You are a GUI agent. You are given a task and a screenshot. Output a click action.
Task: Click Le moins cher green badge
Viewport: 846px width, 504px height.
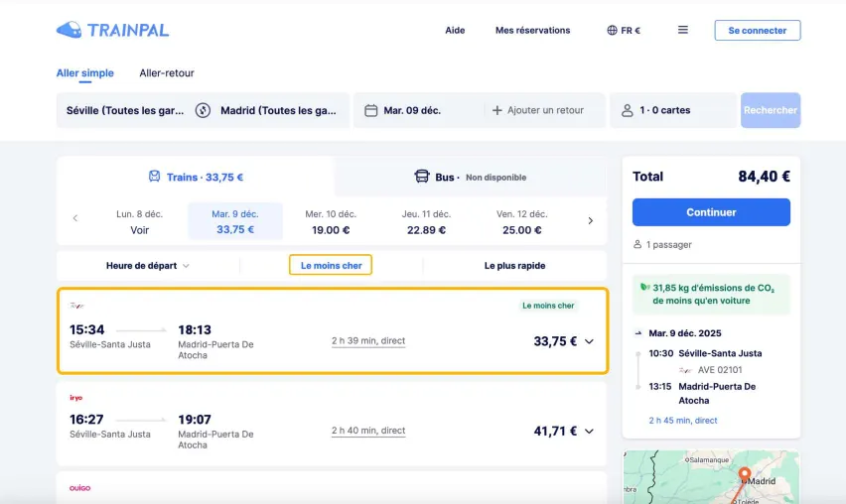pos(548,306)
